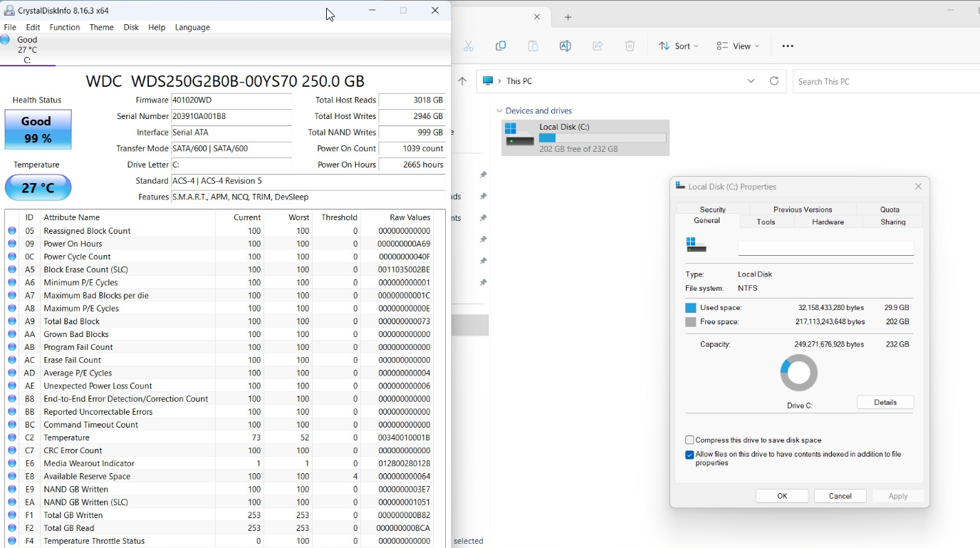Click OK in Properties dialog
This screenshot has width=980, height=548.
[782, 496]
